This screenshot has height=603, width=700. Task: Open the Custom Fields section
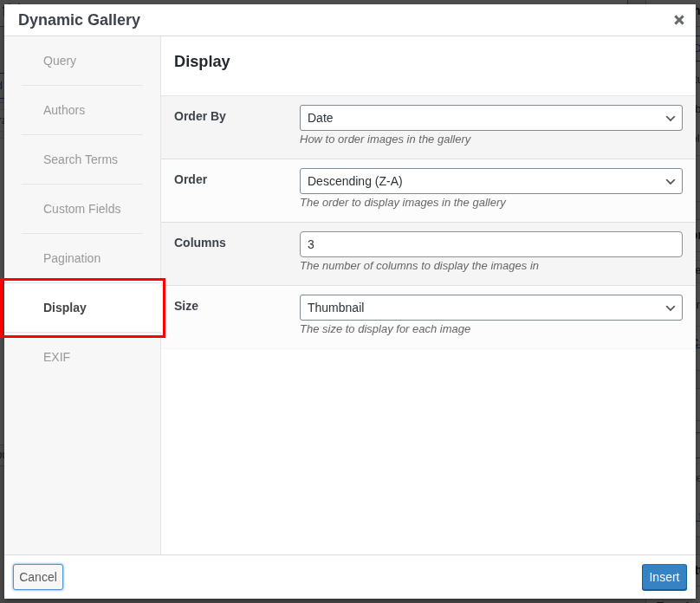click(82, 209)
